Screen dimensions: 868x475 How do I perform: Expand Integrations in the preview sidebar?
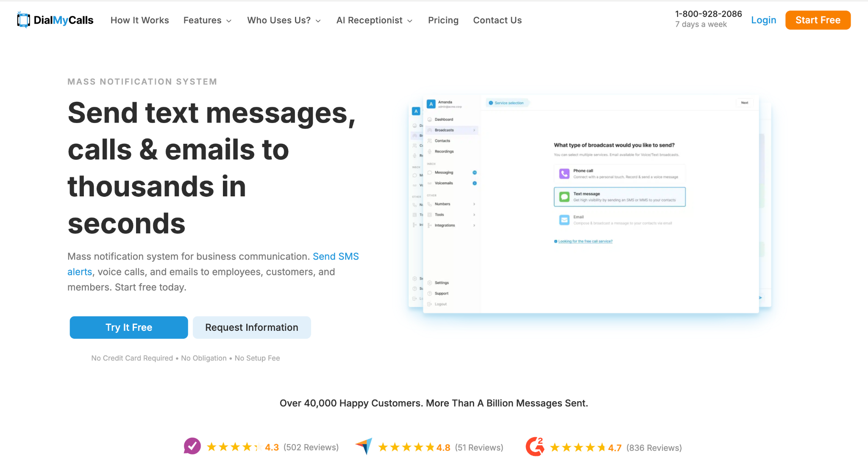(x=452, y=225)
